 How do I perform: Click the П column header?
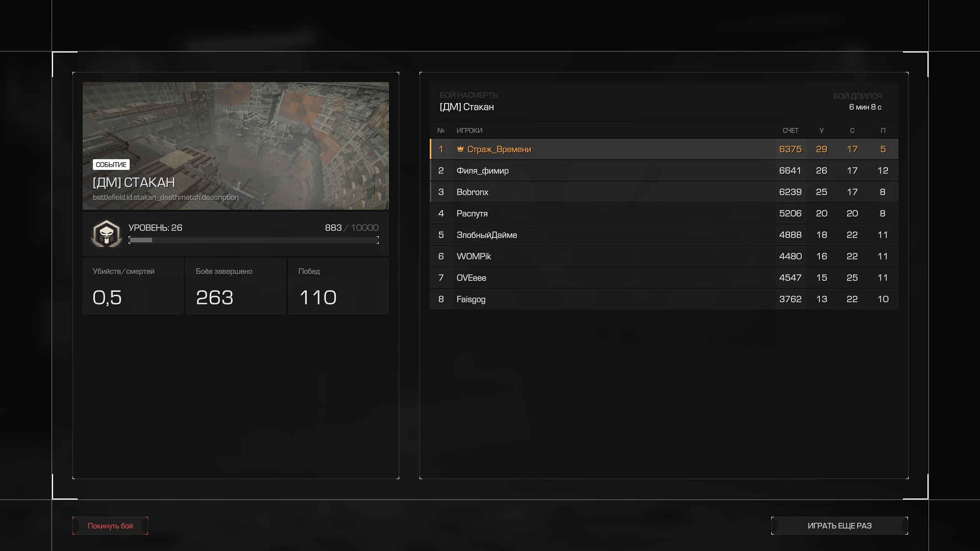point(883,131)
